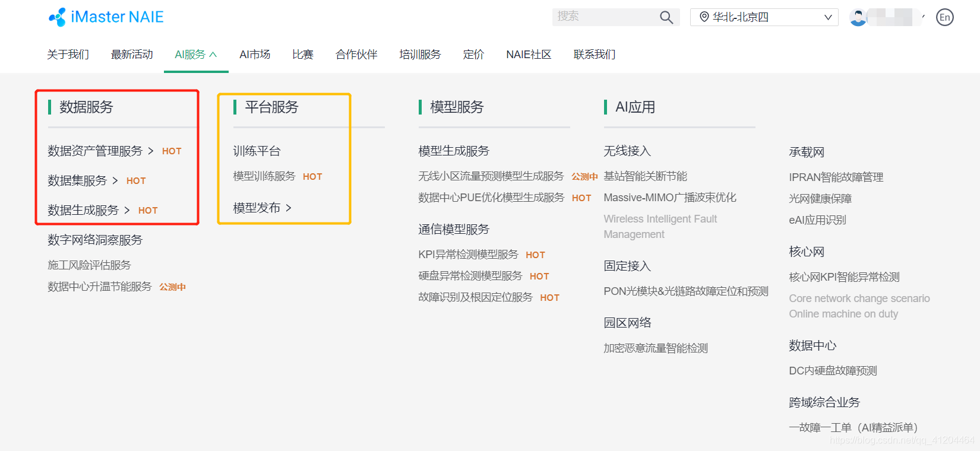Open the user avatar profile

[858, 17]
